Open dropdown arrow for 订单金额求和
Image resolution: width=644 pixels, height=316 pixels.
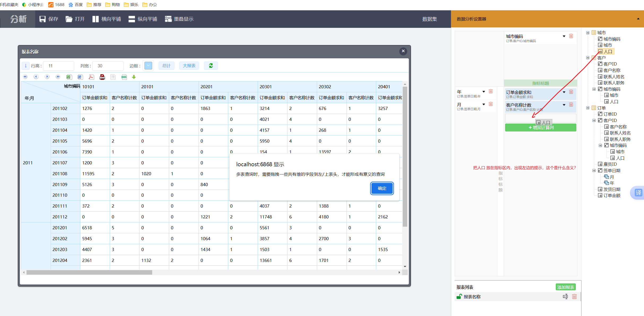564,92
